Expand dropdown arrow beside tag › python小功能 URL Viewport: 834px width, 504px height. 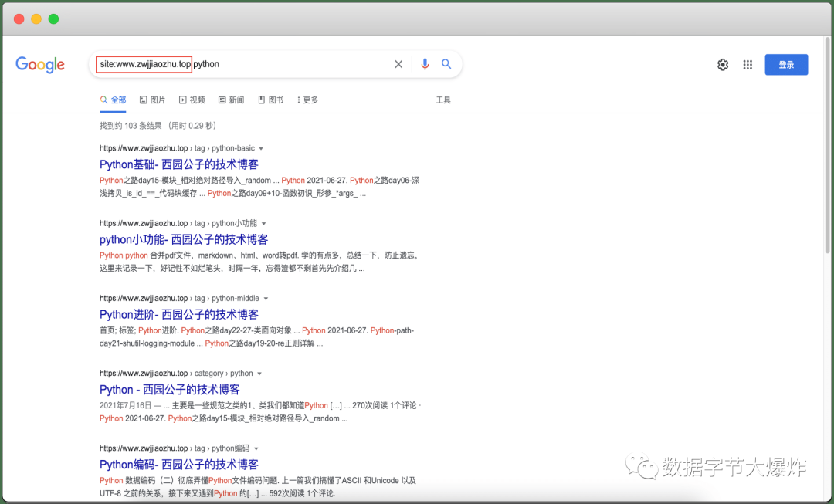[x=264, y=224]
